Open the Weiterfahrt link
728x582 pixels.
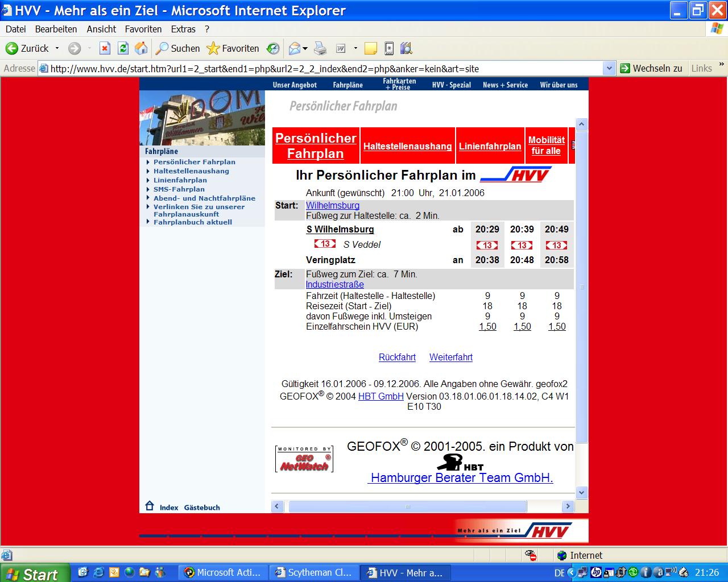451,357
